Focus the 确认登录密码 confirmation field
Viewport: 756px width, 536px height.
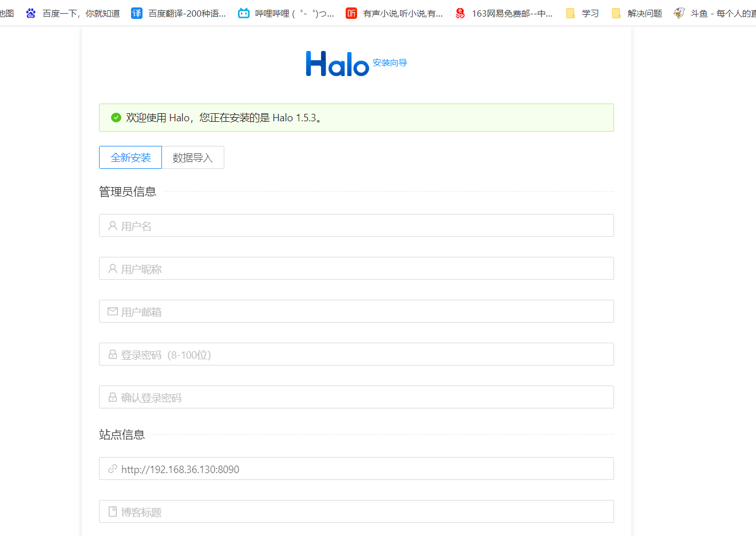[x=356, y=398]
